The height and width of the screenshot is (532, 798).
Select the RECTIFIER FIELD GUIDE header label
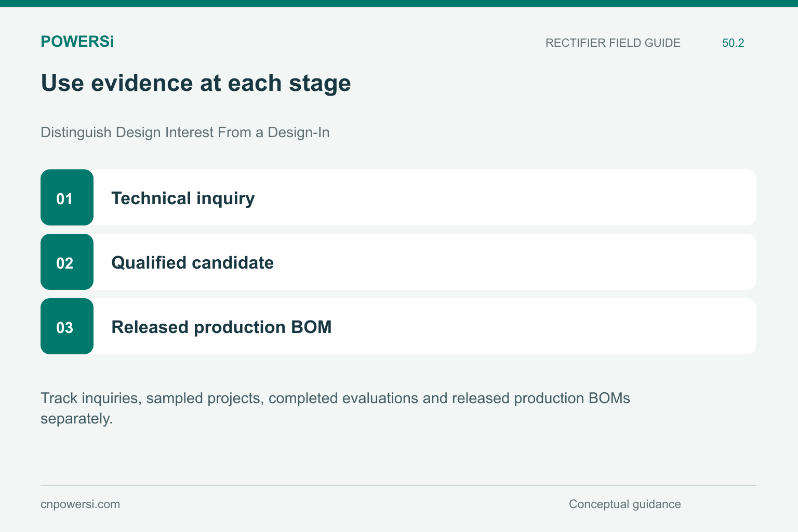point(613,43)
